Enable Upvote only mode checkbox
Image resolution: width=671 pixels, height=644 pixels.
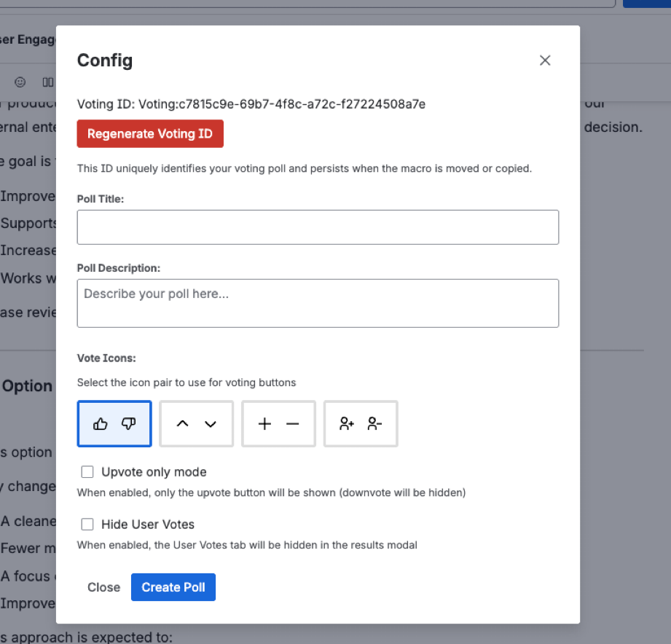click(87, 472)
